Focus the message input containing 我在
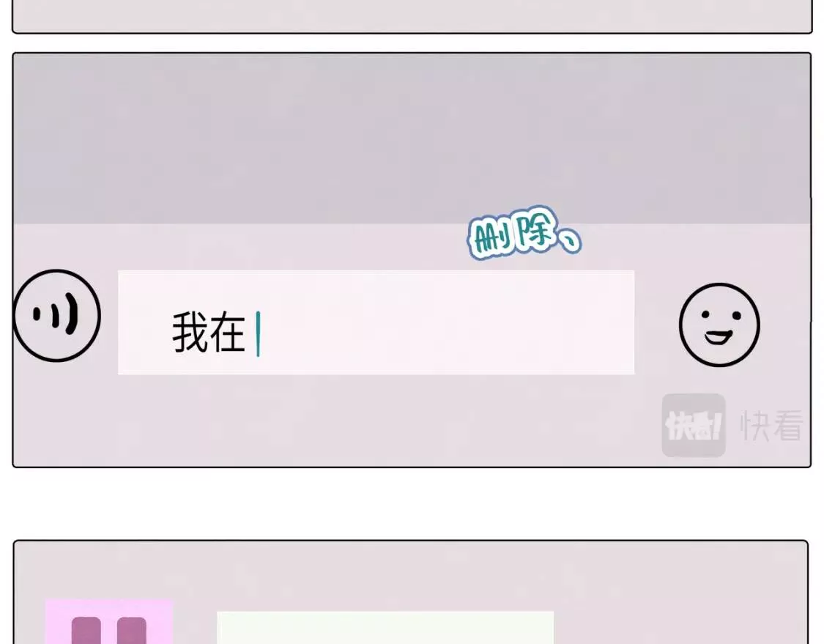 click(x=376, y=322)
